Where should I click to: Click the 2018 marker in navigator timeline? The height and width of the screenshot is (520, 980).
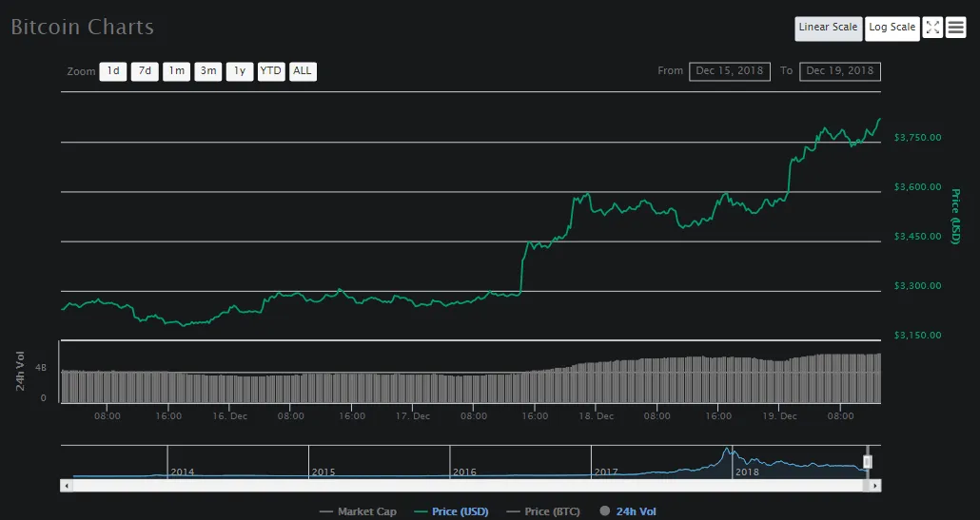pyautogui.click(x=748, y=472)
